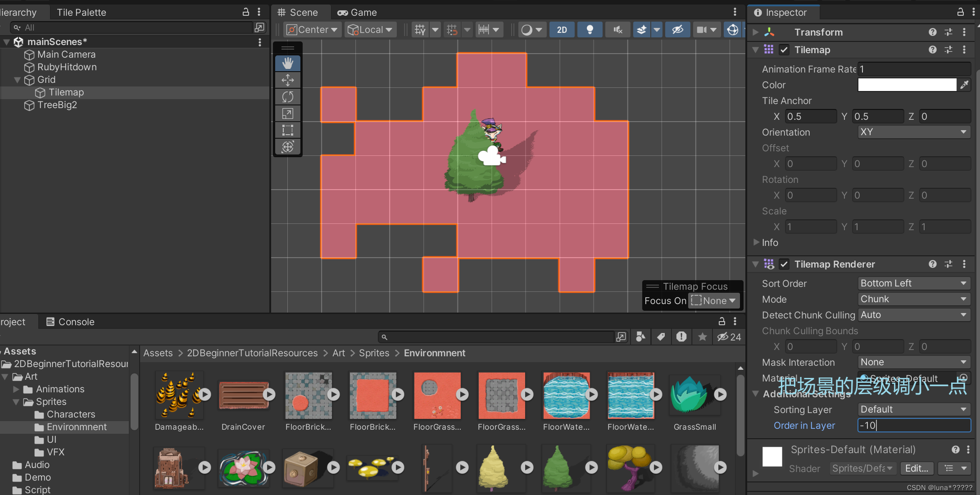Image resolution: width=980 pixels, height=495 pixels.
Task: Lock the Inspector panel
Action: (961, 12)
